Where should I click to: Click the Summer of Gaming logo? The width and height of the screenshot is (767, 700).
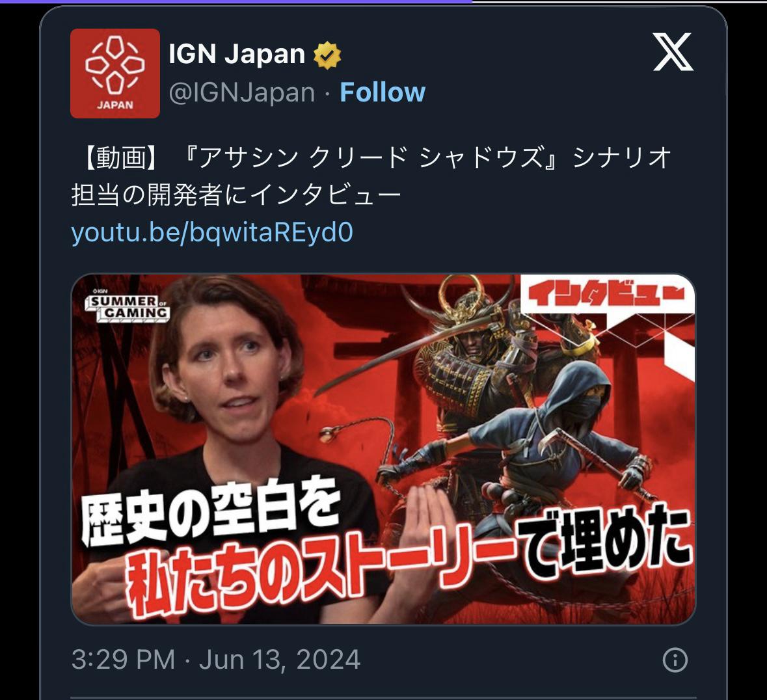[128, 307]
